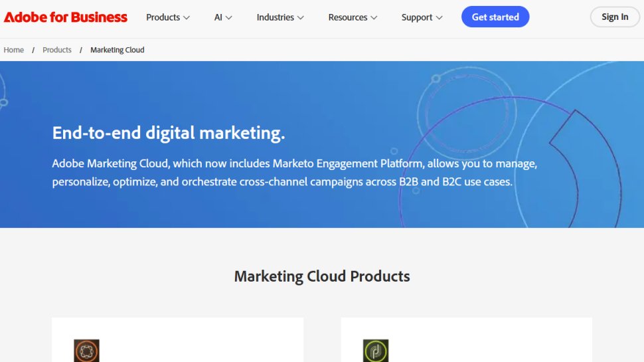The image size is (644, 362).
Task: Click the Adobe for Business logo
Action: tap(66, 17)
